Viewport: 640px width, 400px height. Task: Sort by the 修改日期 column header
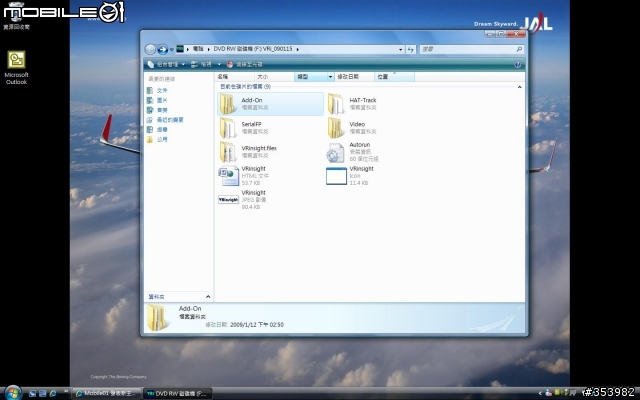(354, 77)
